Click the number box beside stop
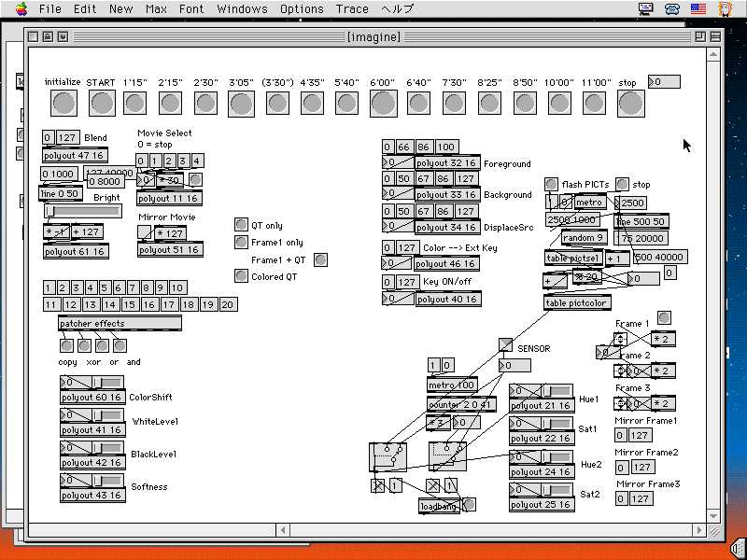This screenshot has height=560, width=747. 664,82
